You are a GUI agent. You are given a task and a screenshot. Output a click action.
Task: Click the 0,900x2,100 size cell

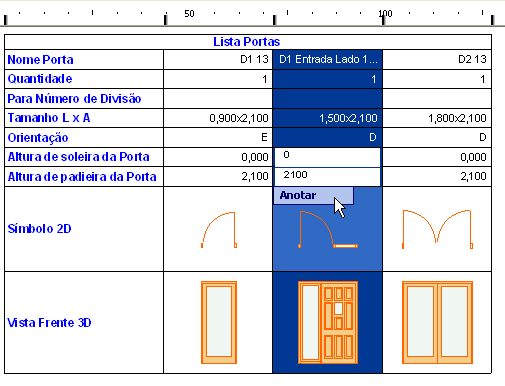point(218,118)
